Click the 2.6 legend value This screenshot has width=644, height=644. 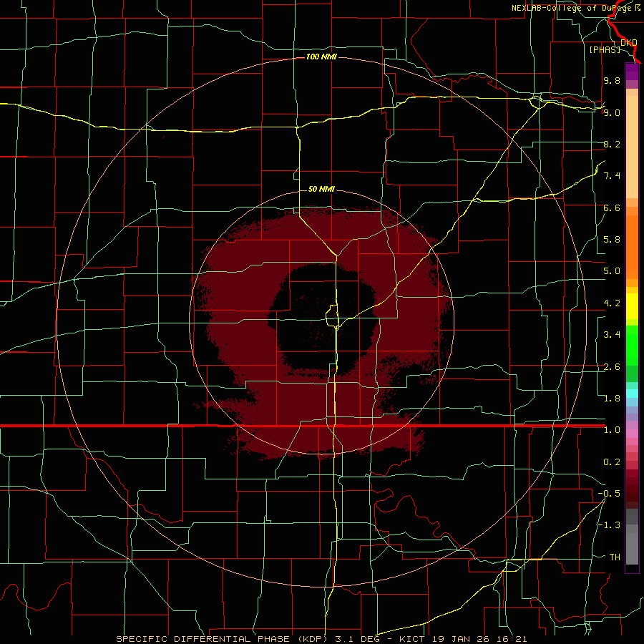[x=612, y=367]
